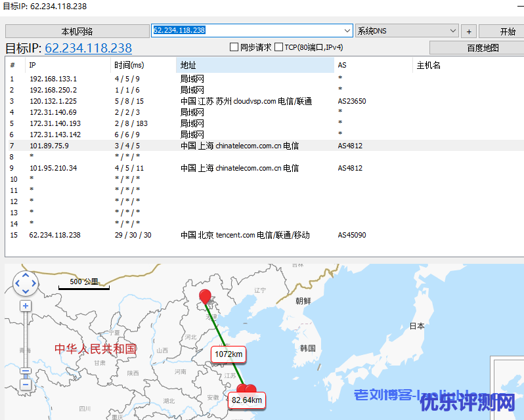Click the map pan-down arrow
Viewport: 524px width, 420px height.
coord(26,291)
